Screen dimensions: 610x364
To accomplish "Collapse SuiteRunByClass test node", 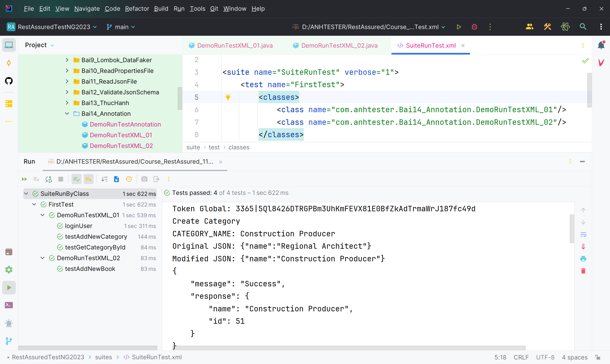I will 26,194.
